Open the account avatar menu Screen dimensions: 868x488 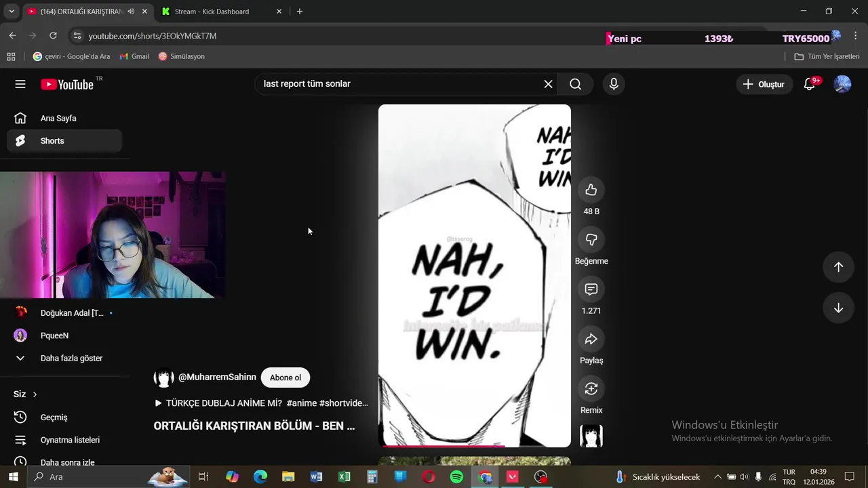(842, 84)
